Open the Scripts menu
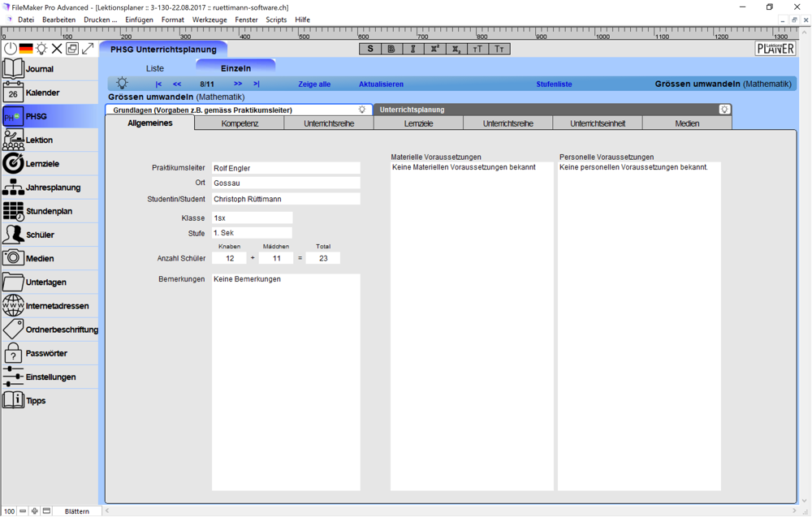The width and height of the screenshot is (812, 517). pyautogui.click(x=277, y=19)
